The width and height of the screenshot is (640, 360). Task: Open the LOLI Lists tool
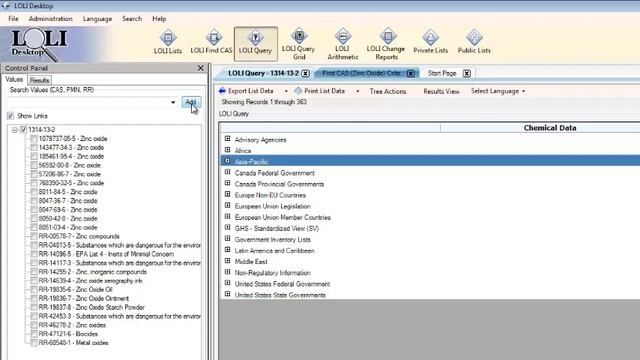[168, 42]
